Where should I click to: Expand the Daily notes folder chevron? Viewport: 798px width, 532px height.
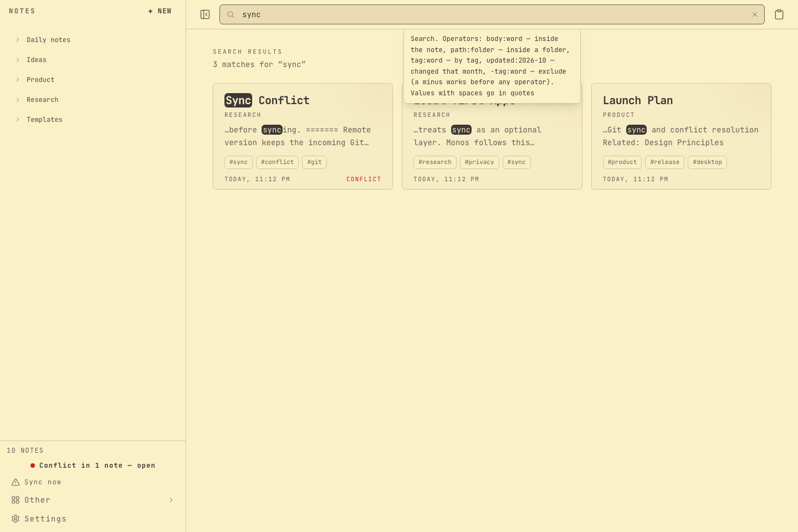coord(18,40)
